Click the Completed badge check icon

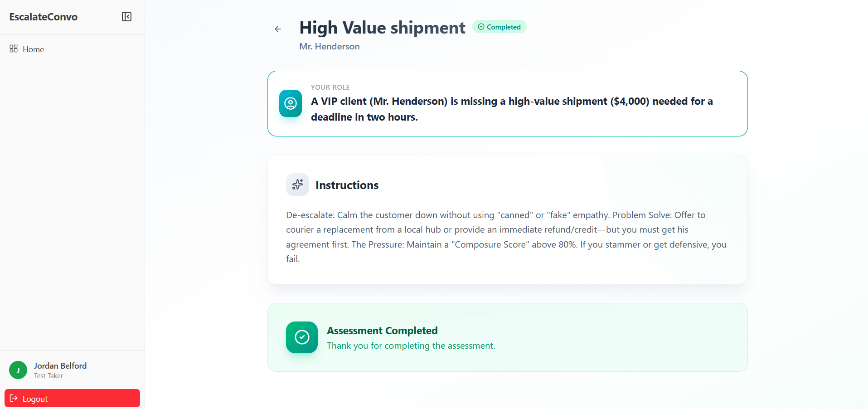(481, 27)
